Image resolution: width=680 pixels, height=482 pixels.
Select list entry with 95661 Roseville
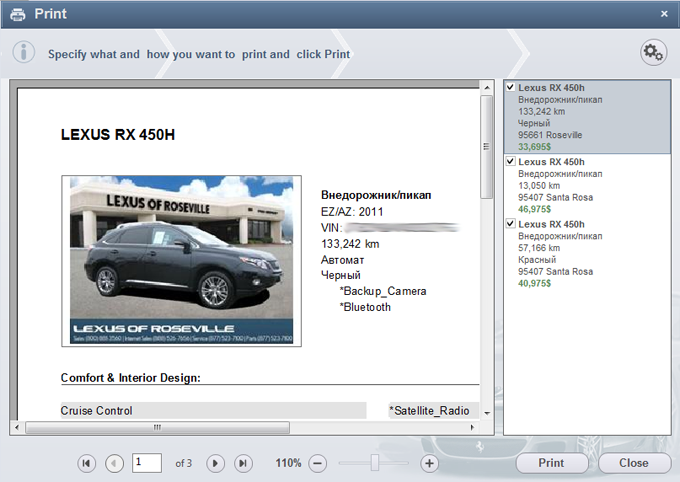(x=587, y=117)
